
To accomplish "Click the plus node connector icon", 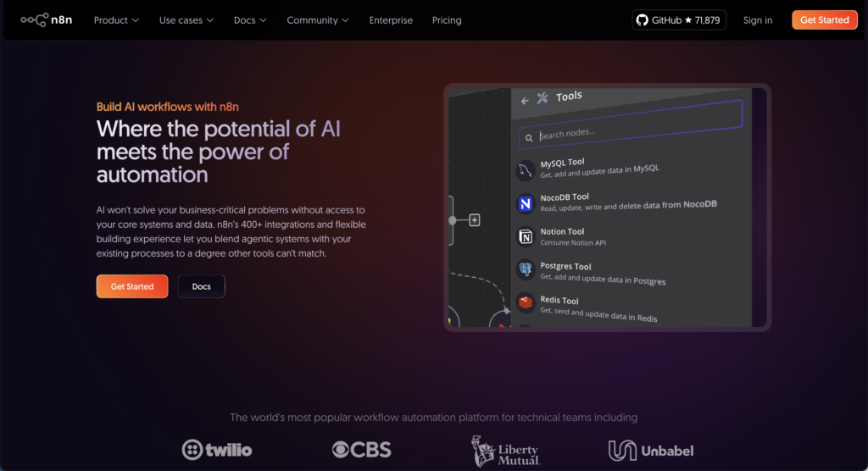I will coord(475,220).
